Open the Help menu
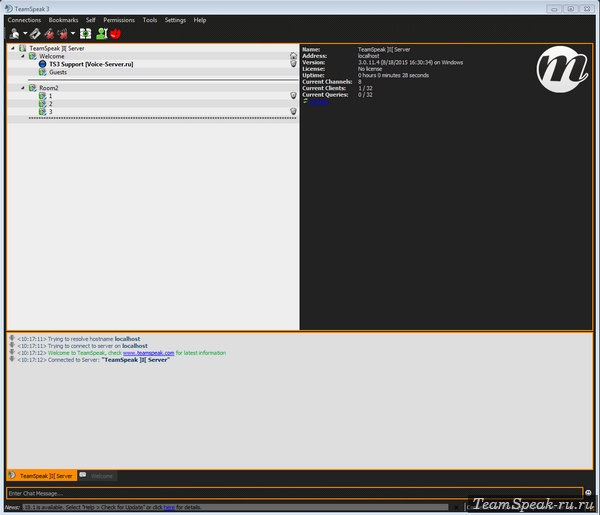Screen dimensions: 600x515 click(200, 20)
